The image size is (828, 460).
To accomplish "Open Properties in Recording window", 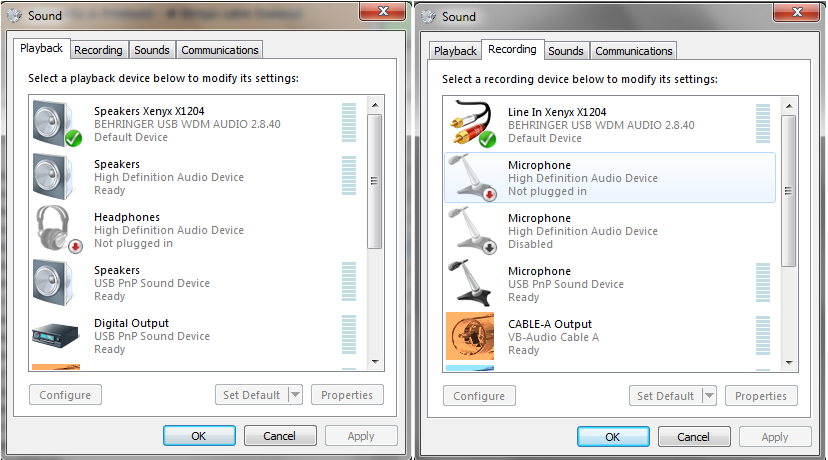I will coord(761,396).
